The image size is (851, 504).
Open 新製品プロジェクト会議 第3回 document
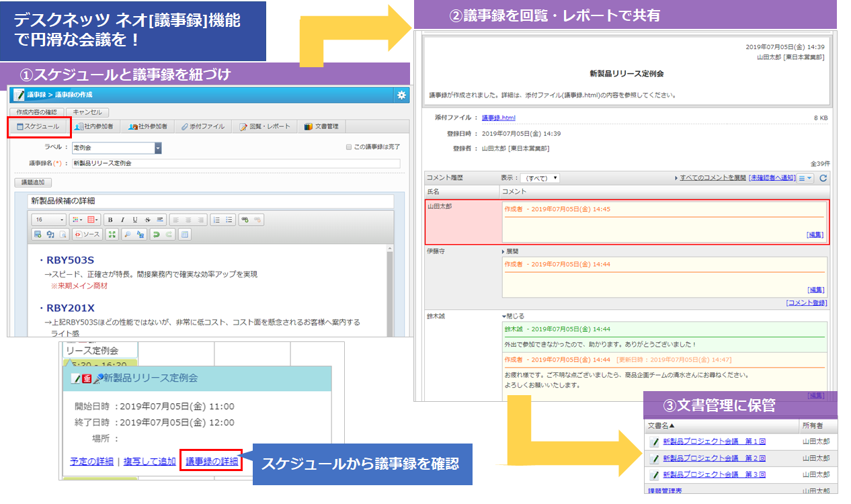point(714,474)
